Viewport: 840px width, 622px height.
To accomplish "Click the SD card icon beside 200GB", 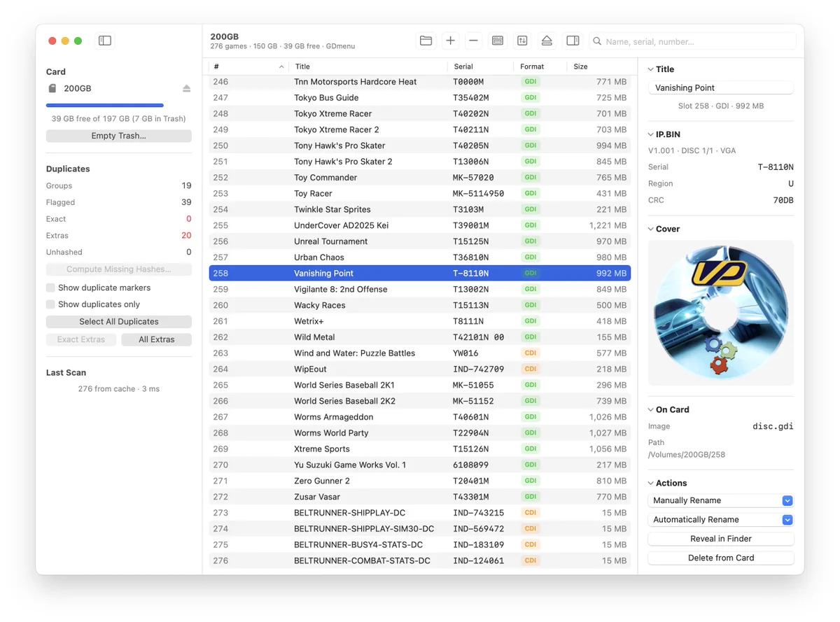I will click(52, 88).
